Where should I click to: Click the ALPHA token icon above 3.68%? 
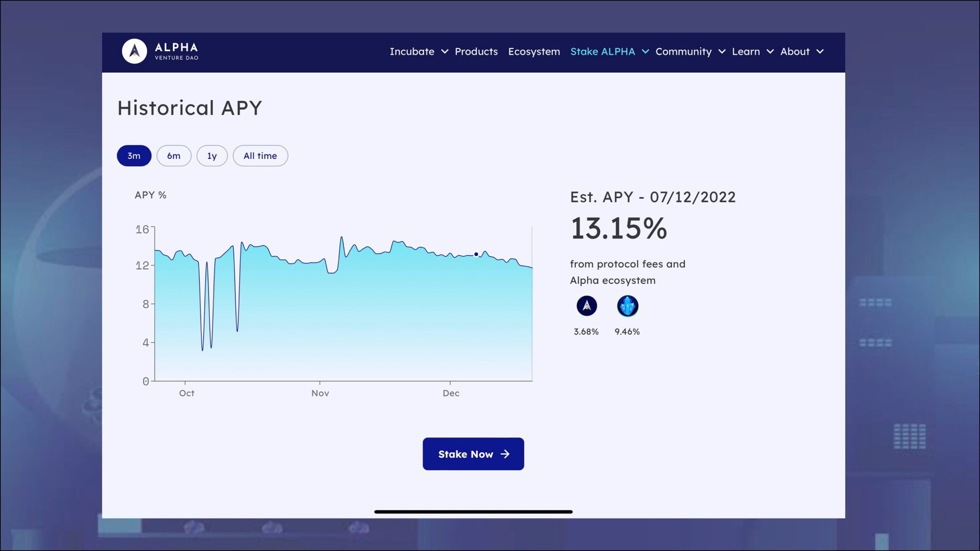coord(586,306)
